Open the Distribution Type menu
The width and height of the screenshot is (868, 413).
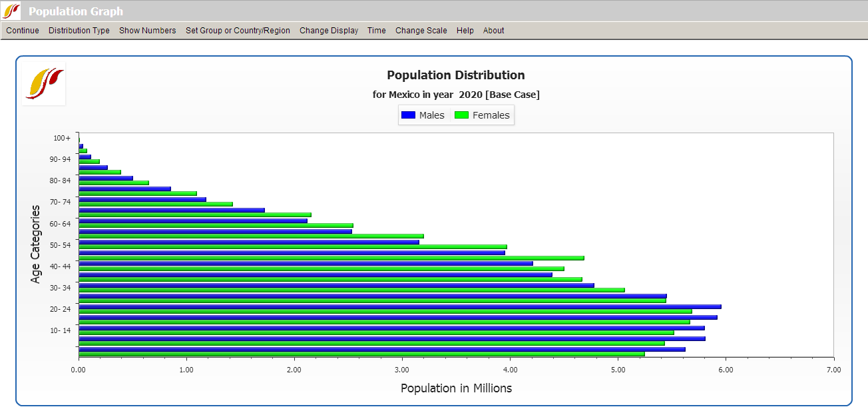click(x=79, y=31)
